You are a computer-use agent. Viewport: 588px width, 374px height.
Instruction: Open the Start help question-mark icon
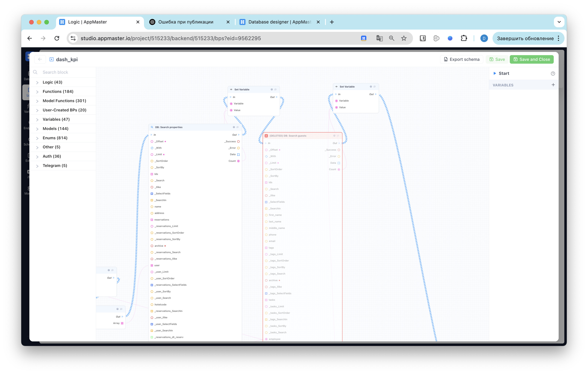point(553,74)
